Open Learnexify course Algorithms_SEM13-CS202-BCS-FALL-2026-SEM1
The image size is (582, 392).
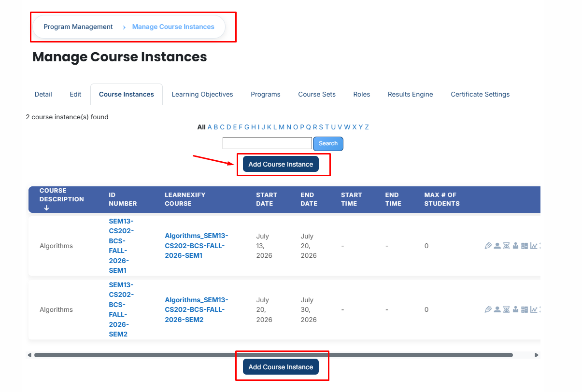[197, 246]
